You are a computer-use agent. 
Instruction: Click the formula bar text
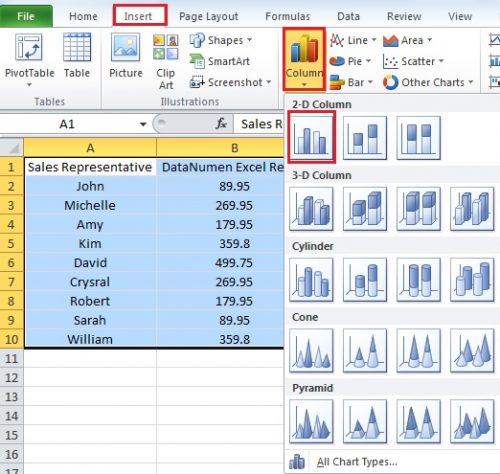[262, 124]
